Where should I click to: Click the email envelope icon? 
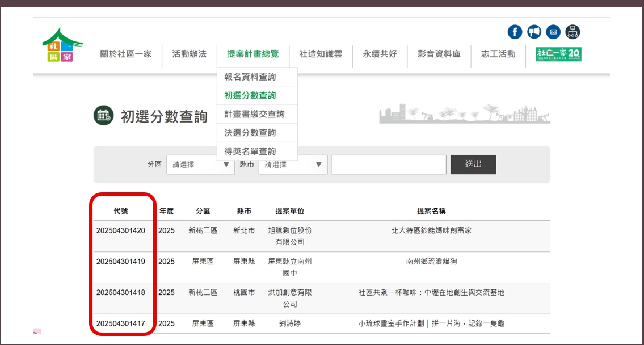[x=553, y=32]
